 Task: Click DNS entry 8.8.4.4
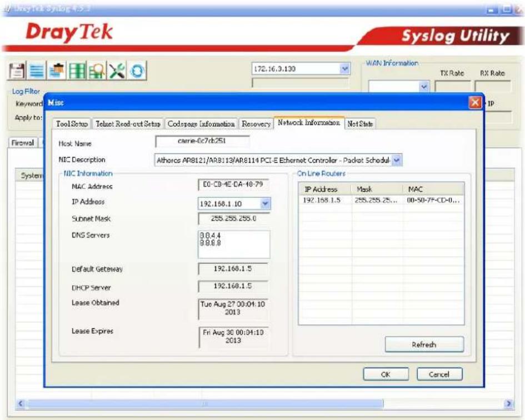click(x=210, y=236)
